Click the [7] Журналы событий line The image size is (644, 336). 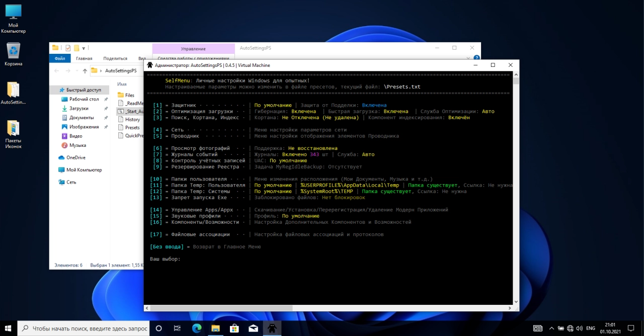tap(263, 154)
